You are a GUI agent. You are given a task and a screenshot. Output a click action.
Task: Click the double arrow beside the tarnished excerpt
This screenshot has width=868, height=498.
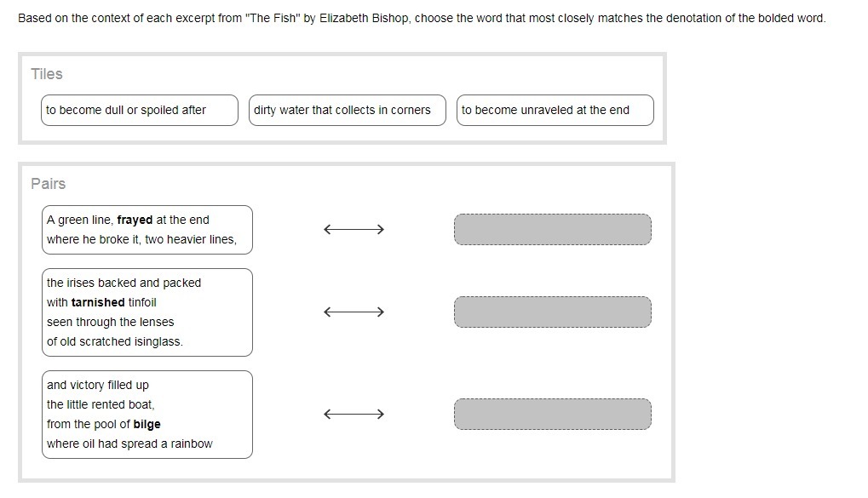pyautogui.click(x=354, y=312)
